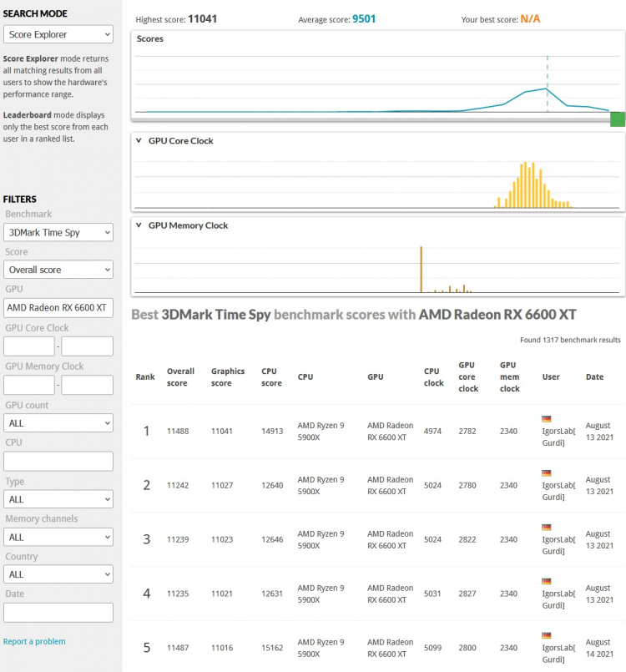Viewport: 626px width, 672px height.
Task: Click the Date filter input field
Action: [x=58, y=613]
